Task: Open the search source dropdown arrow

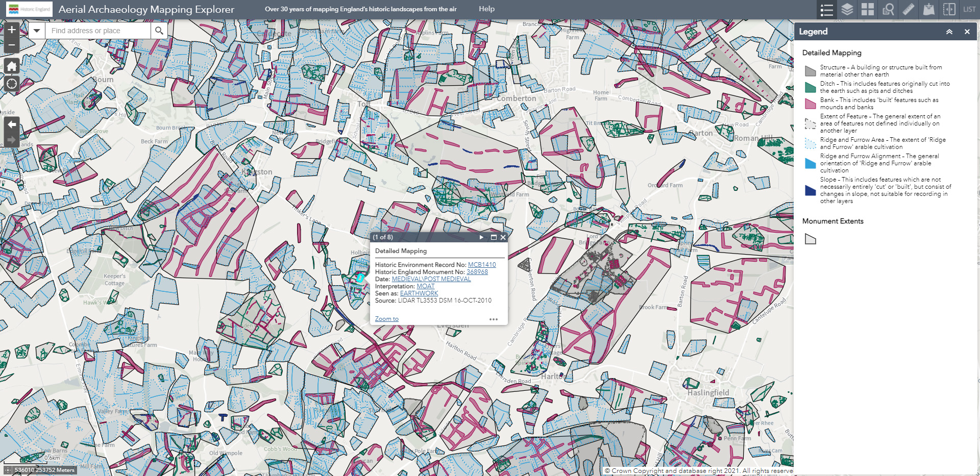Action: coord(36,30)
